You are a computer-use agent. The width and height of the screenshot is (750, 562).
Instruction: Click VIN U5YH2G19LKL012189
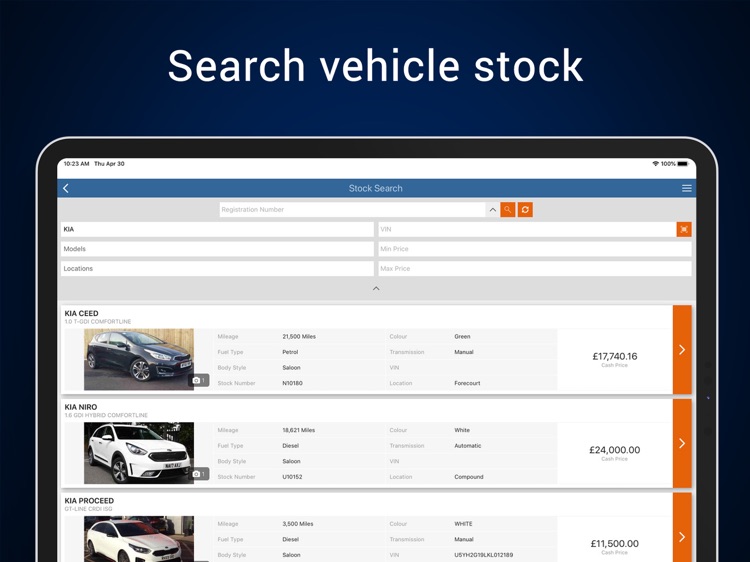point(484,555)
